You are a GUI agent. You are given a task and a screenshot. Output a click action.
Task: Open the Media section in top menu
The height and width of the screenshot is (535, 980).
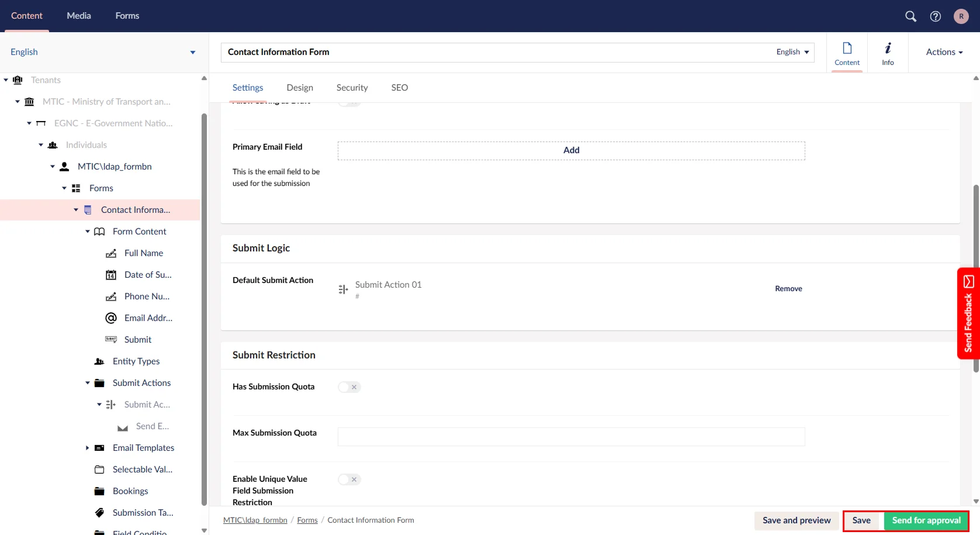(x=79, y=16)
